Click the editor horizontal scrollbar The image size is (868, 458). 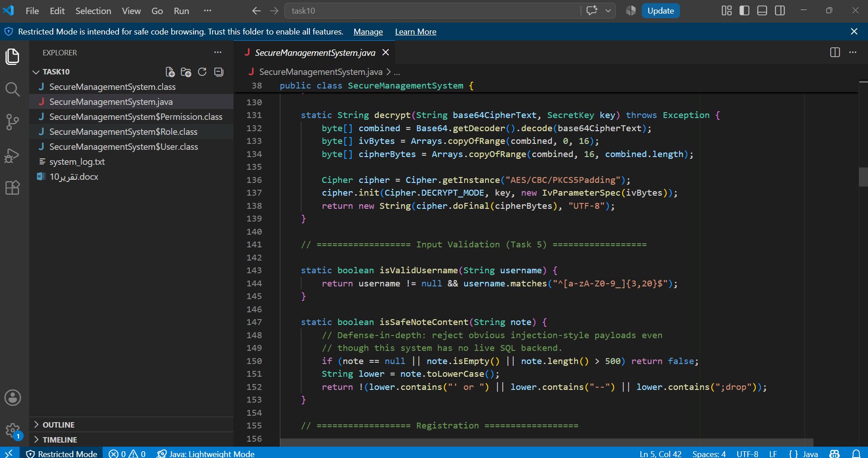[x=546, y=442]
